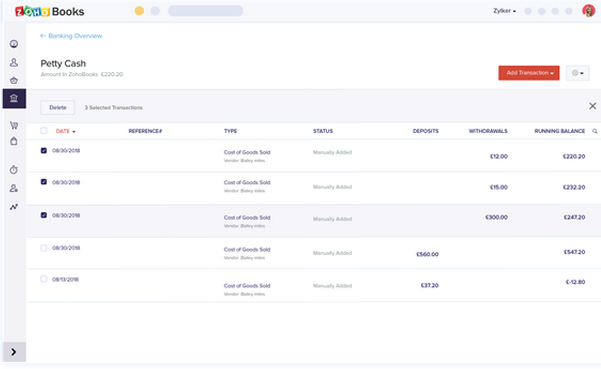
Task: Click the Zoho Books logo
Action: point(49,11)
